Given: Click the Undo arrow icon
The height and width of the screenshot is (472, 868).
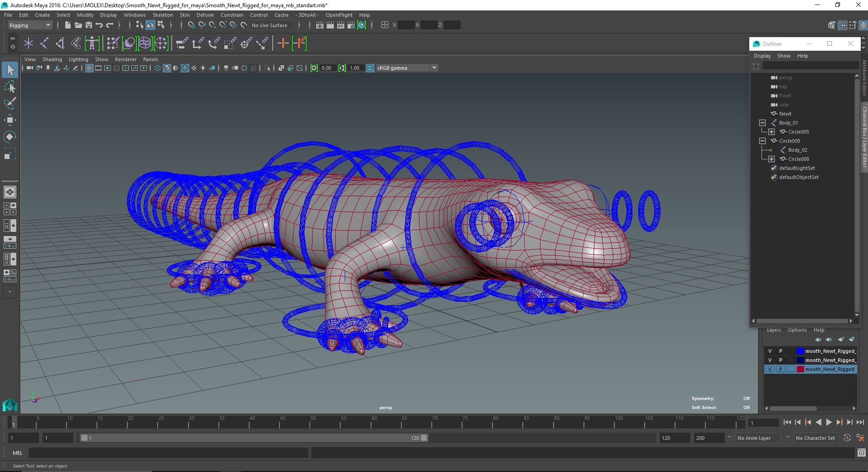Looking at the screenshot, I should tap(99, 25).
